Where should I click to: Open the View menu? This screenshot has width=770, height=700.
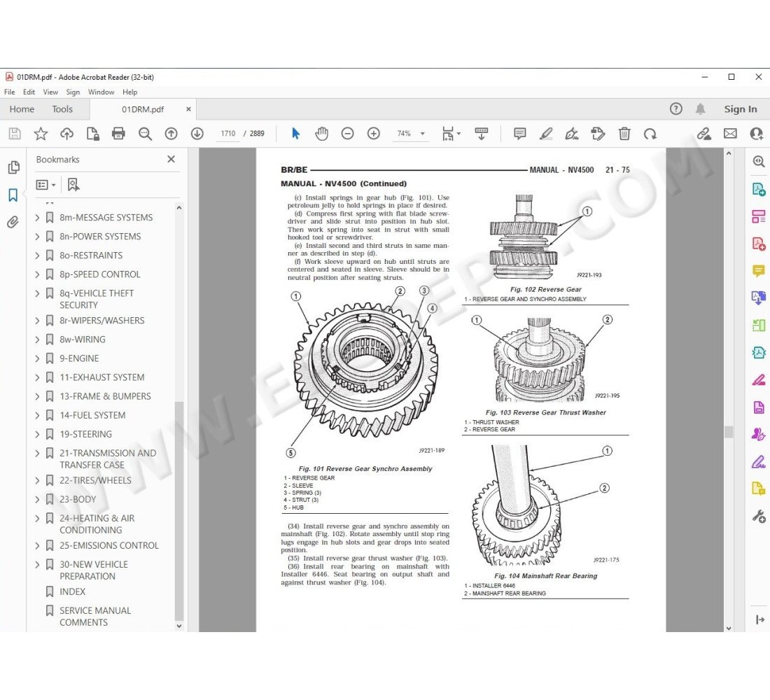click(50, 92)
